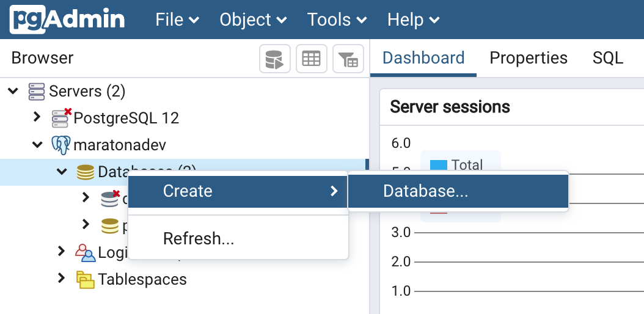Click the Login/Group Roles users icon
The height and width of the screenshot is (314, 644).
coord(86,252)
